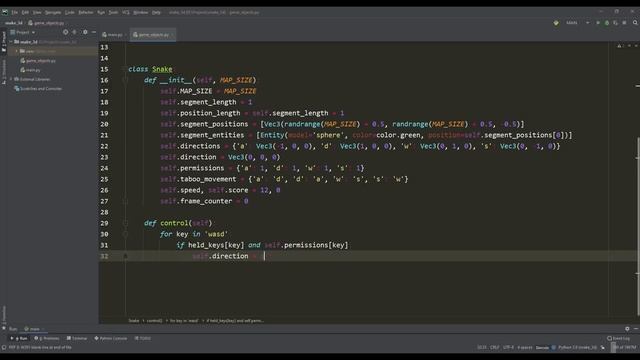Select the game_objects.py editor tab
The width and height of the screenshot is (640, 360).
pos(153,35)
